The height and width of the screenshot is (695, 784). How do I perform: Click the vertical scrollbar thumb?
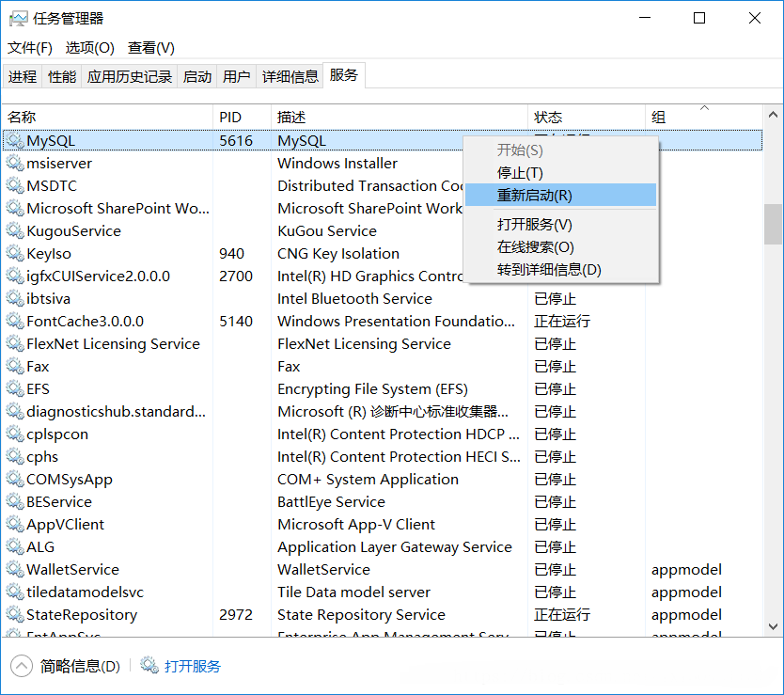tap(773, 224)
